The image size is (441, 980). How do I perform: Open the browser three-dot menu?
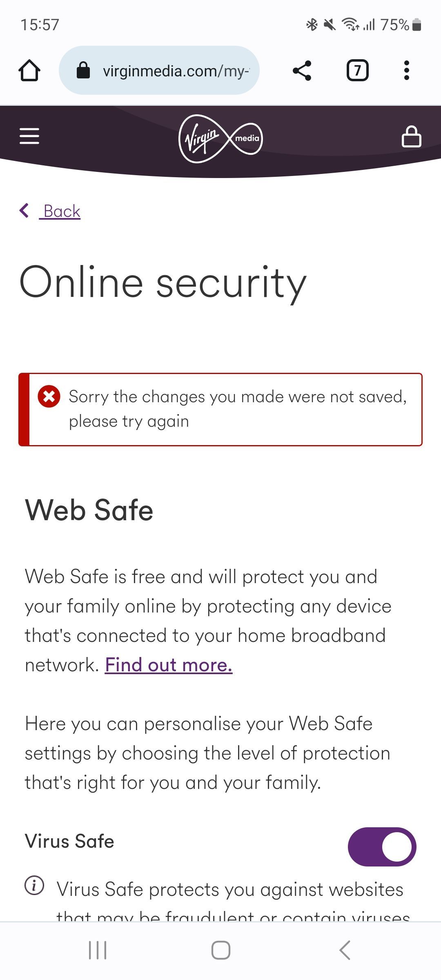(x=406, y=71)
